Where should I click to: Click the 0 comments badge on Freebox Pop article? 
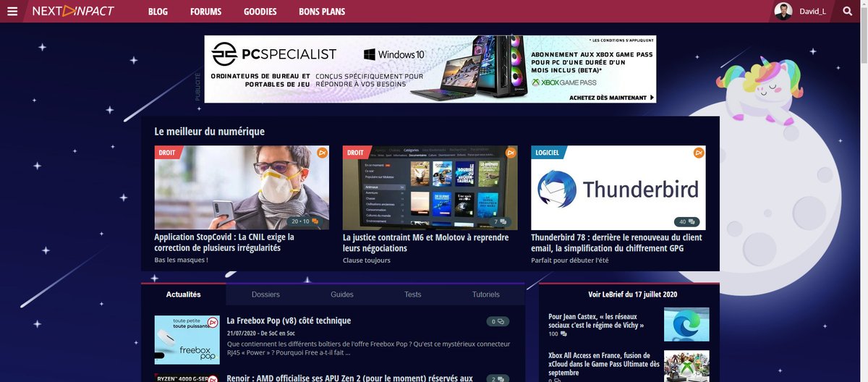[498, 321]
